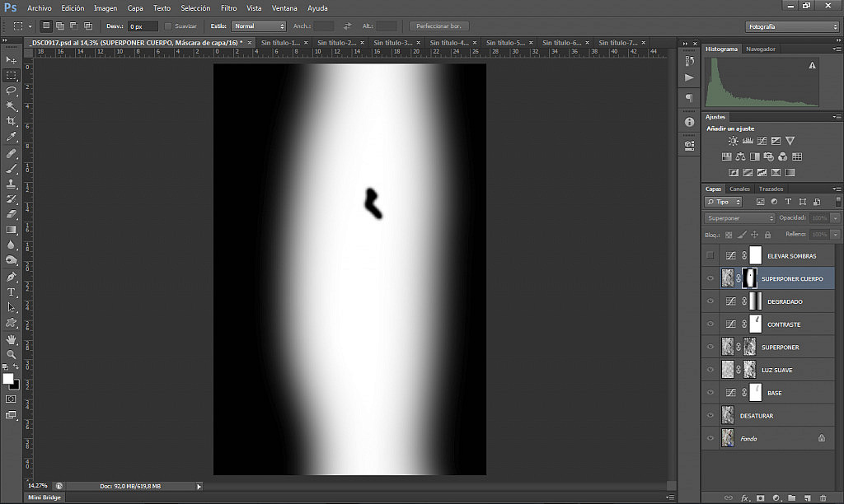Select the Blur tool
This screenshot has width=844, height=504.
tap(12, 245)
